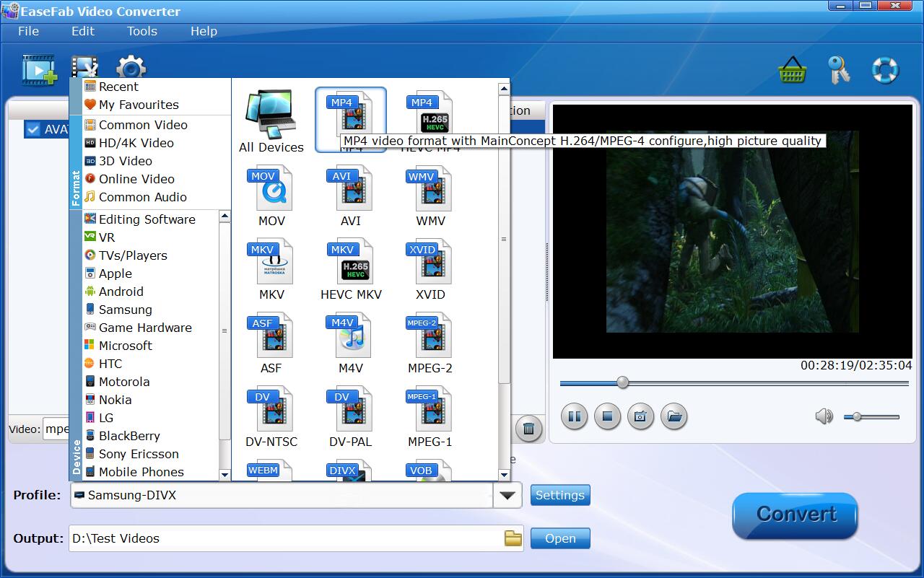This screenshot has height=578, width=924.
Task: Click the Add Video toolbar icon
Action: tap(39, 70)
